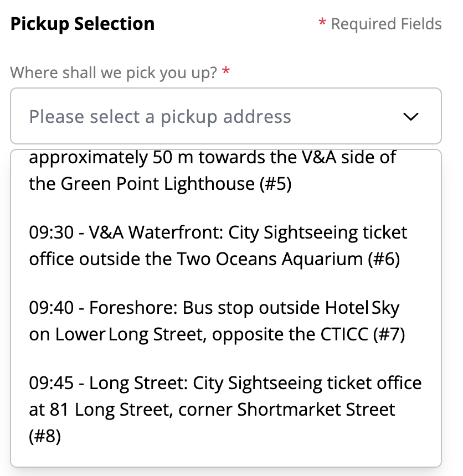Click the 'Please select a pickup address' placeholder
Screen dimensions: 463x476
(160, 117)
